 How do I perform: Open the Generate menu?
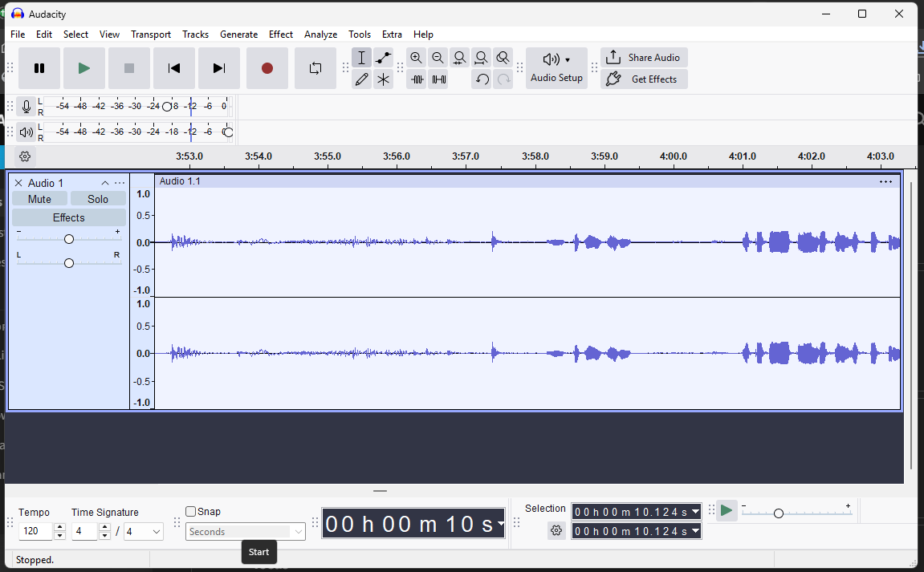[x=238, y=34]
